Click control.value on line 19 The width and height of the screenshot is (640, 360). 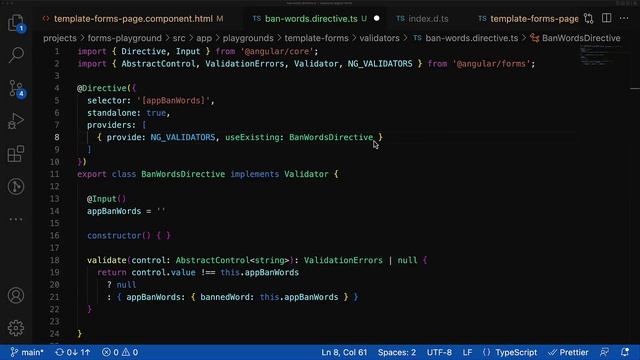pyautogui.click(x=163, y=273)
